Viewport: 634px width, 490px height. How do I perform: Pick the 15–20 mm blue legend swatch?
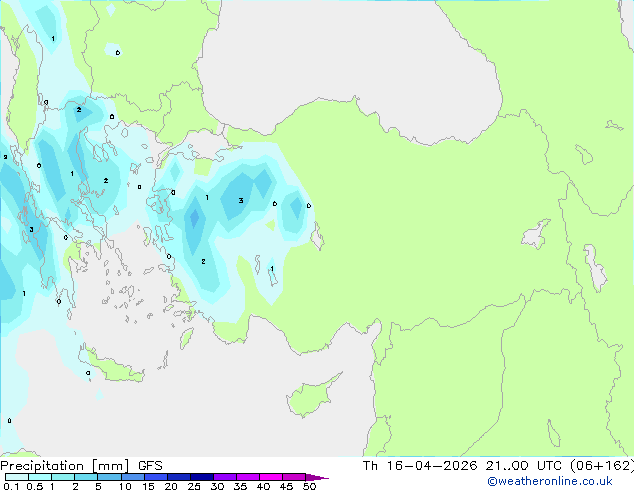point(156,477)
